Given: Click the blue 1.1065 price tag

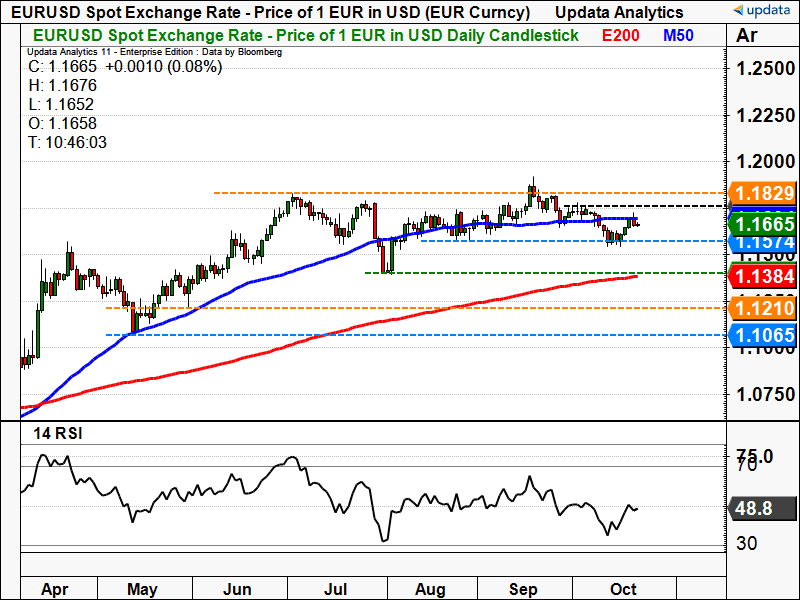Looking at the screenshot, I should coord(762,335).
